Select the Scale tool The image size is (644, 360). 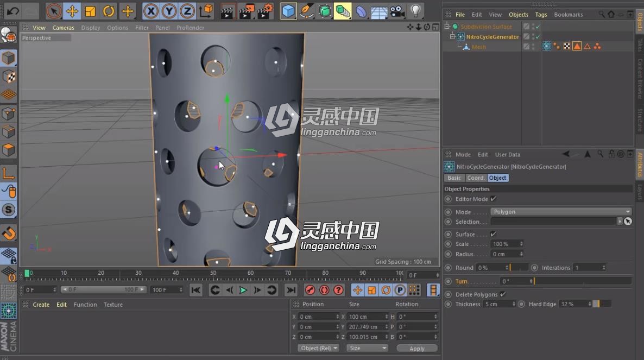[90, 11]
